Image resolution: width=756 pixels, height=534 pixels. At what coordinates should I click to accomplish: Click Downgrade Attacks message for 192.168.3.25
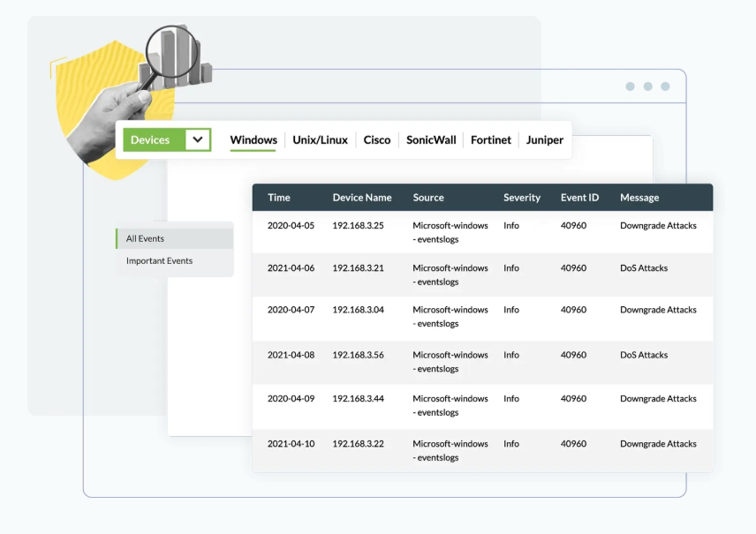coord(658,226)
